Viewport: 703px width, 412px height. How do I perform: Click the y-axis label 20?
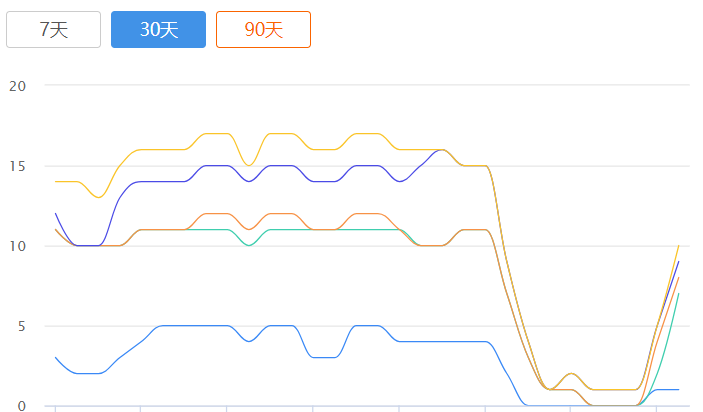pyautogui.click(x=16, y=85)
